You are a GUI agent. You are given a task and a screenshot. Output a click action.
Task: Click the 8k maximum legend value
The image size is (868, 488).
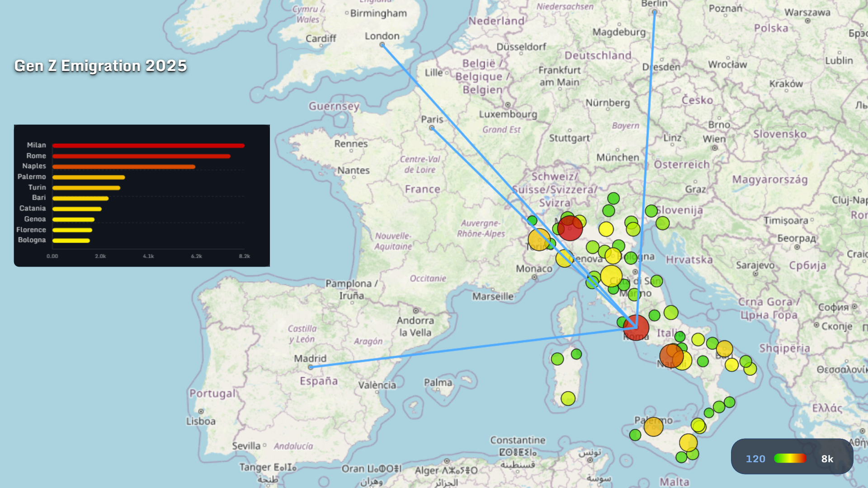click(827, 459)
